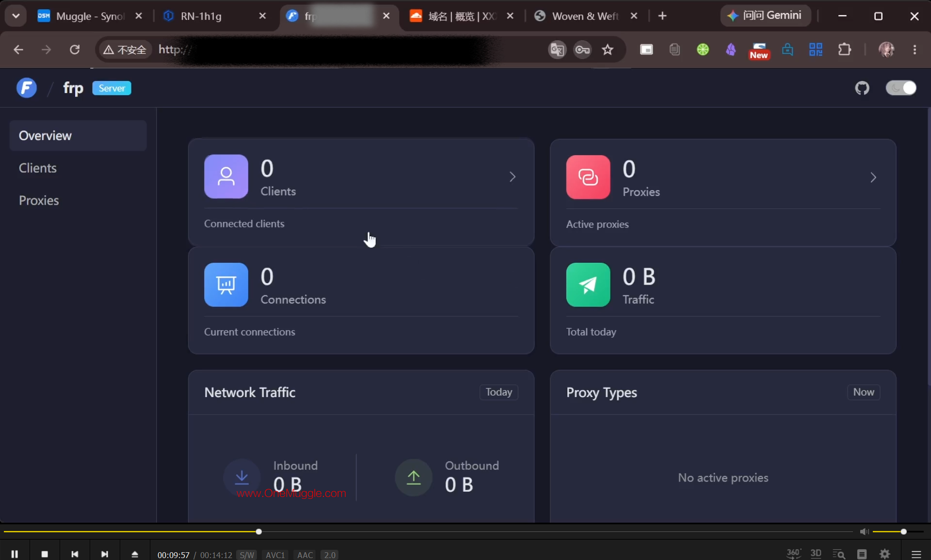Image resolution: width=931 pixels, height=560 pixels.
Task: Pause the video playback
Action: (x=15, y=554)
